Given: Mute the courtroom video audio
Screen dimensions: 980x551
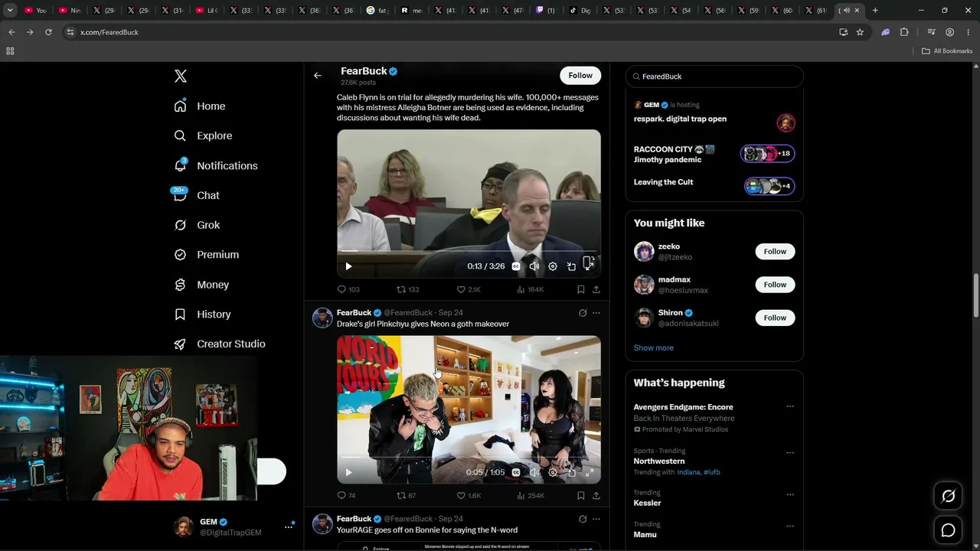Looking at the screenshot, I should [x=534, y=266].
